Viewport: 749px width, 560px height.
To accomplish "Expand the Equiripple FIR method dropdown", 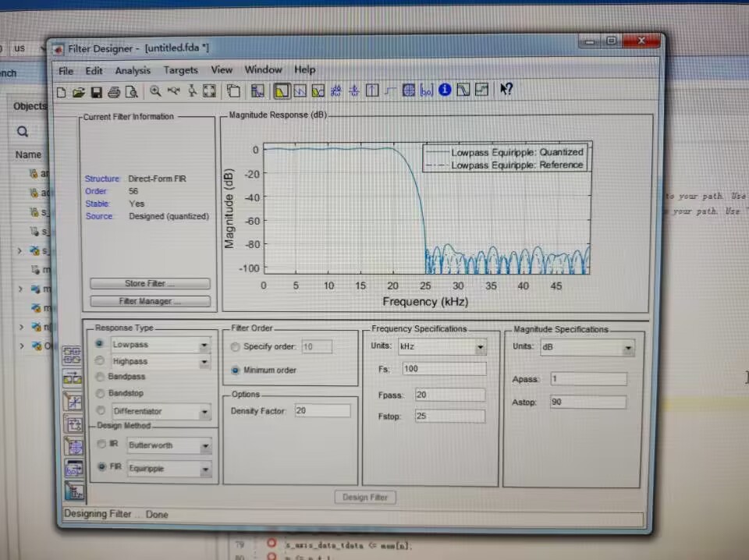I will [x=205, y=470].
